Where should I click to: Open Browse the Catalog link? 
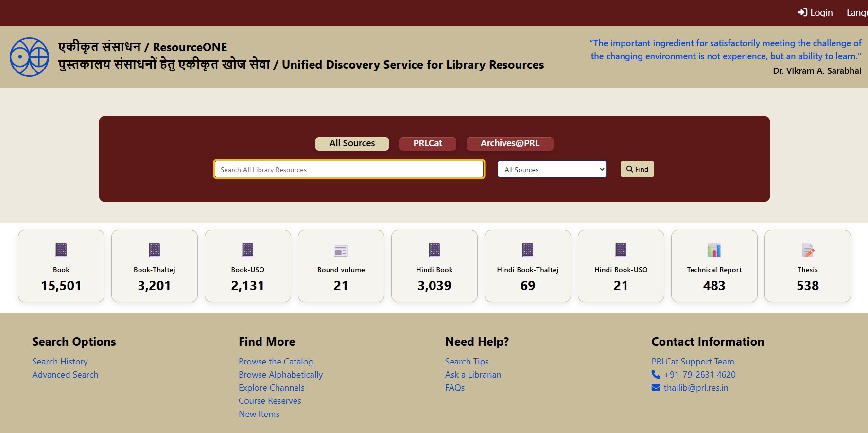[x=276, y=362]
